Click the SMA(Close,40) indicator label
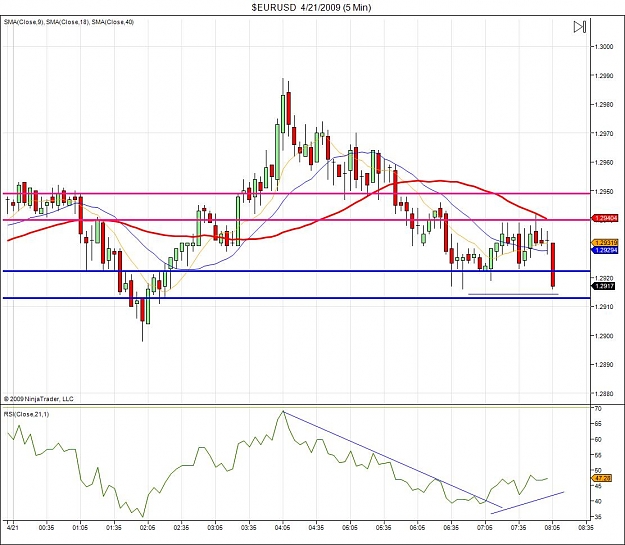625x545 pixels. tap(113, 22)
